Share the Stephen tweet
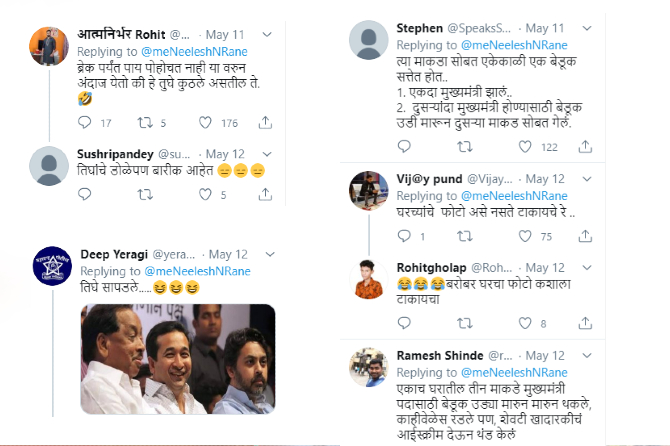670x446 pixels. tap(585, 147)
